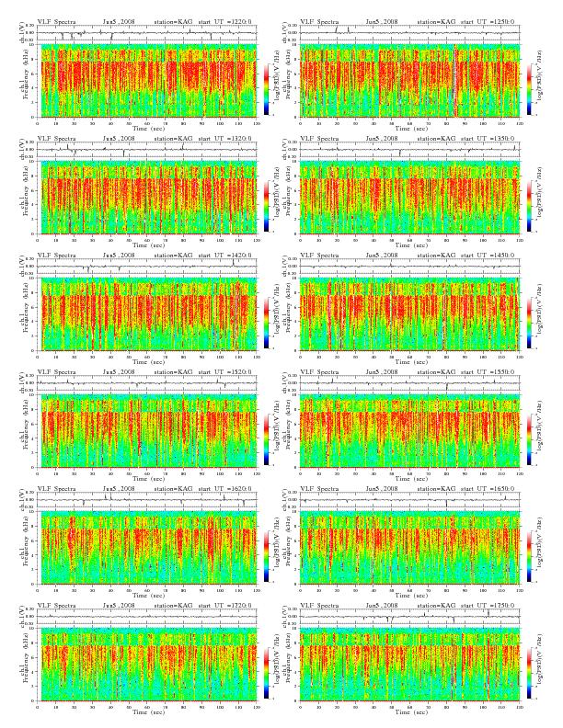This screenshot has height=728, width=563.
Task: Click the PSD color bar of the 1750:0 panel
Action: coord(529,673)
